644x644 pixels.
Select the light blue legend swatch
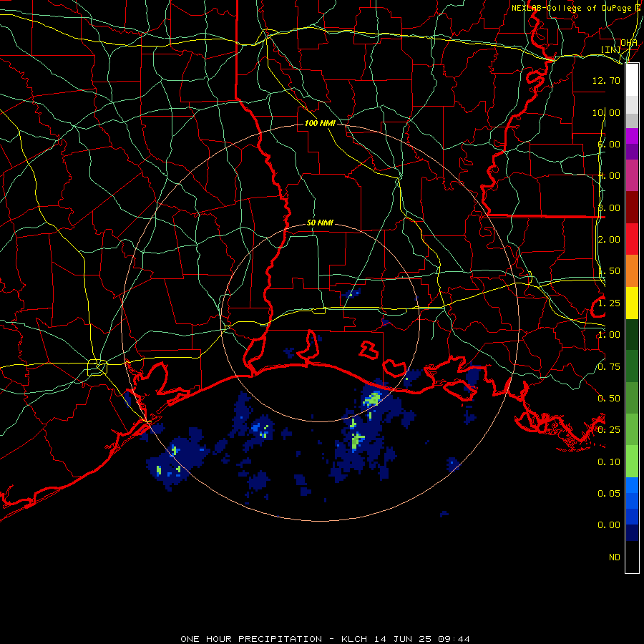click(632, 485)
